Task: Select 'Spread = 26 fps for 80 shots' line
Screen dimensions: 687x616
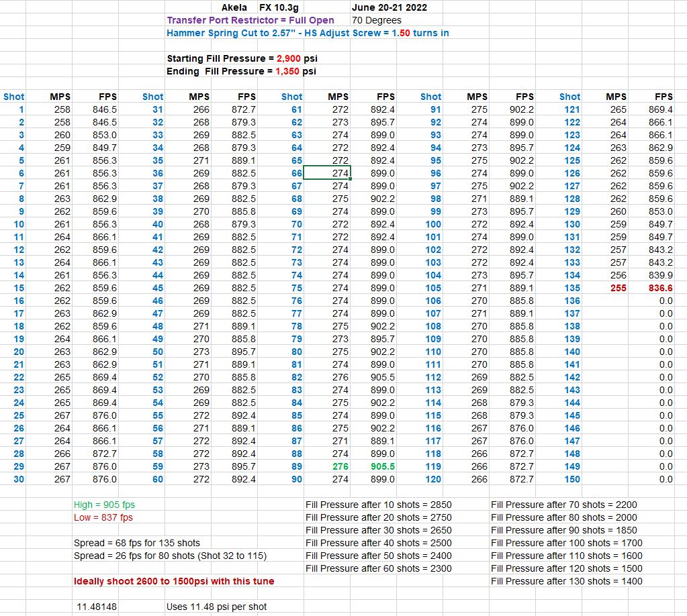Action: (x=170, y=556)
